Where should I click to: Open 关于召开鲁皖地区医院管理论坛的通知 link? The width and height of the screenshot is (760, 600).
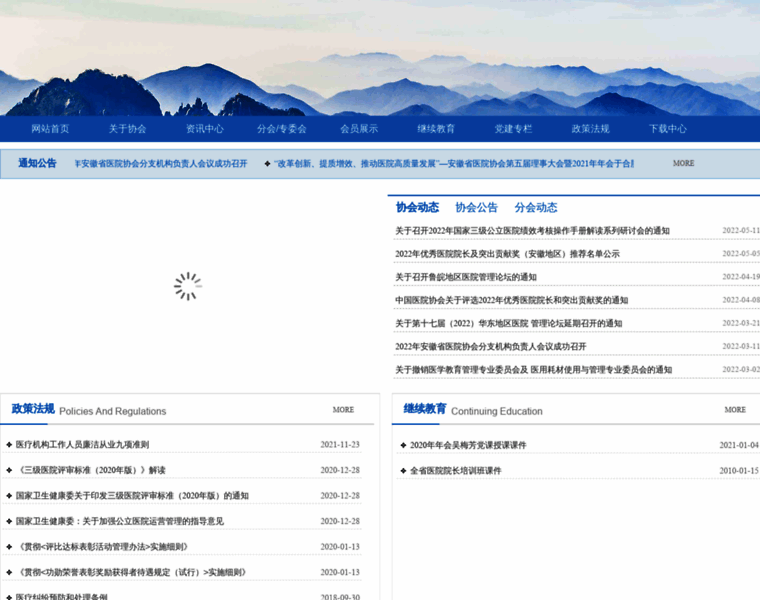click(465, 277)
